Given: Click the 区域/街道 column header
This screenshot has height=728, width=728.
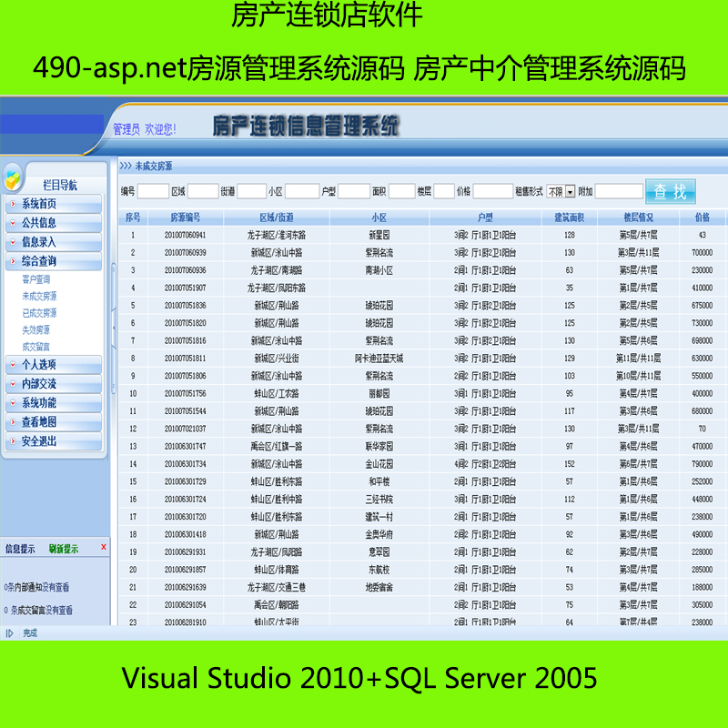Looking at the screenshot, I should [277, 217].
